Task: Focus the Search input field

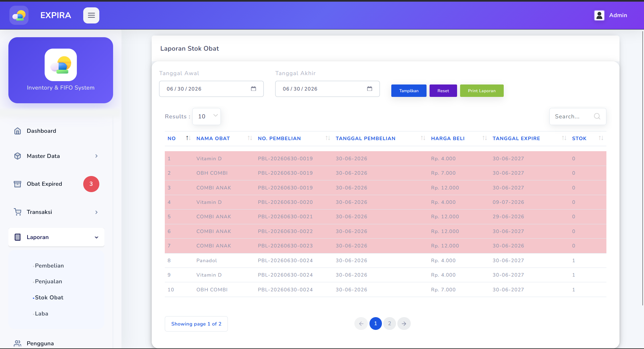Action: point(578,116)
